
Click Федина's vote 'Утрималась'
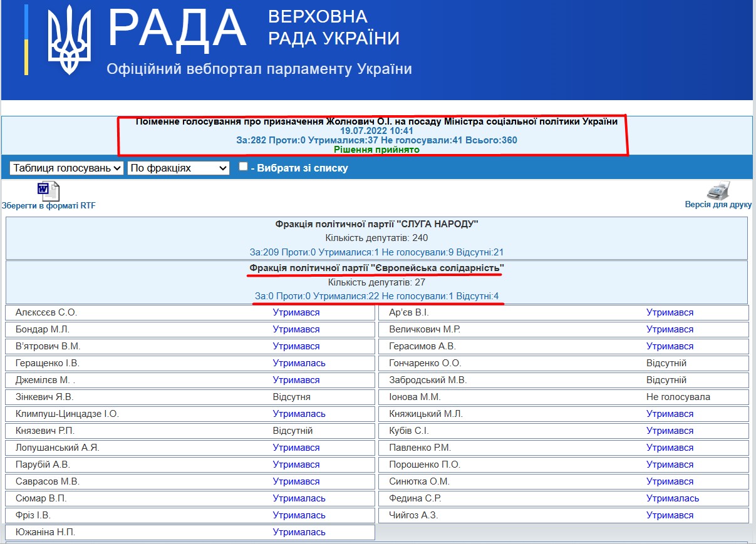[673, 498]
